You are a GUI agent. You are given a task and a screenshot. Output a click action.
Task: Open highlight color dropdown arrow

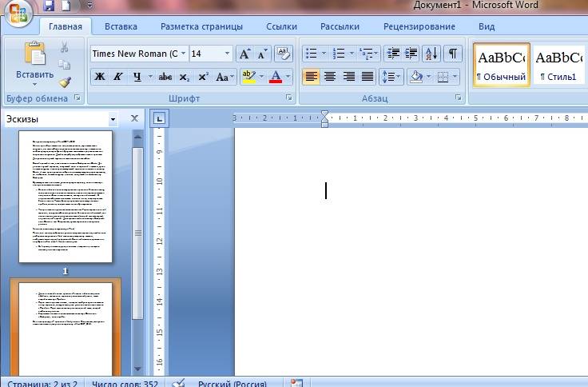(x=261, y=77)
